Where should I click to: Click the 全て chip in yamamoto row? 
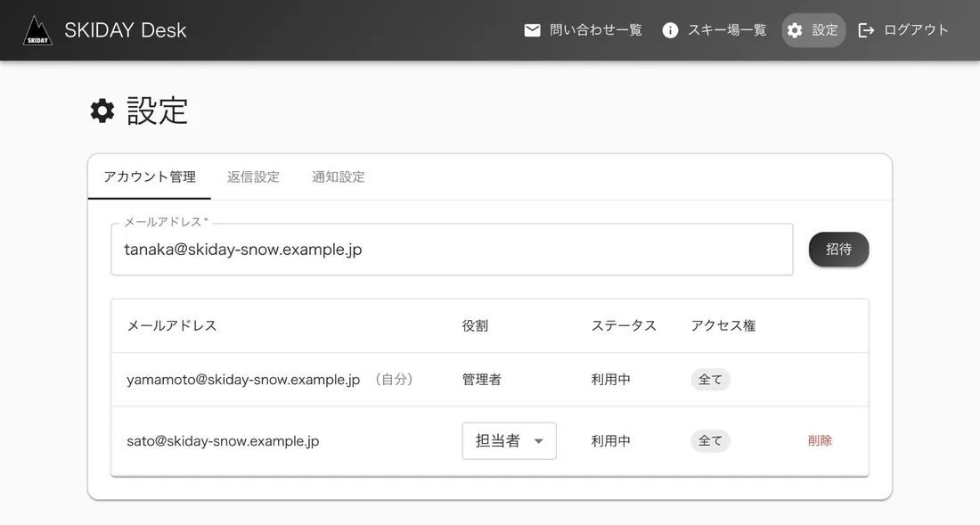pos(710,380)
